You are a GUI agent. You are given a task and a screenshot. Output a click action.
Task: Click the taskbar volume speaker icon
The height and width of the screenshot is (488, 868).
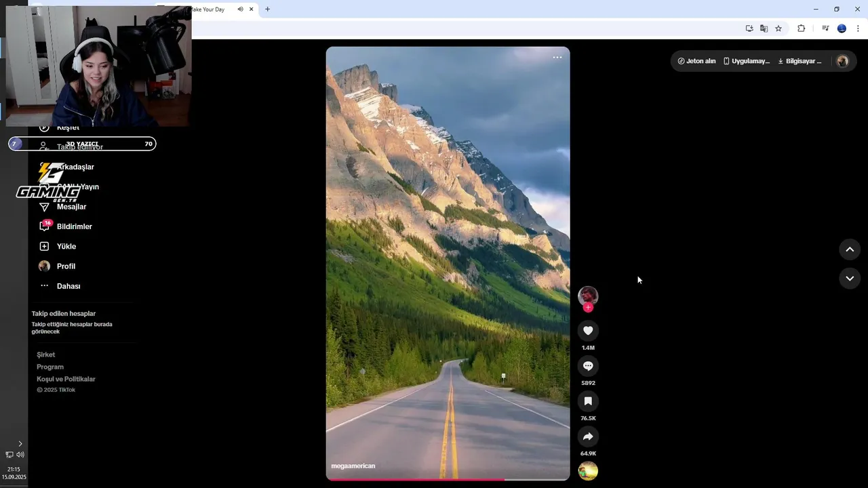click(x=20, y=455)
